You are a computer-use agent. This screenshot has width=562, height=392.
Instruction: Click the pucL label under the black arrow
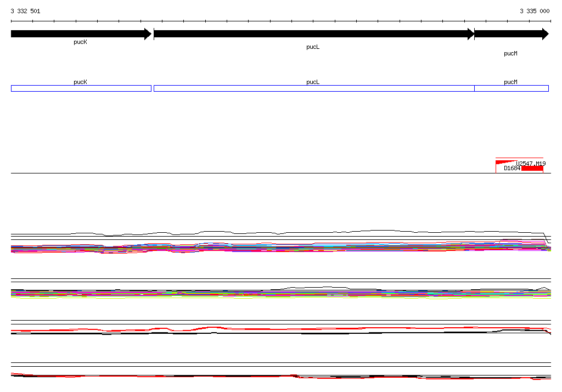[x=313, y=47]
